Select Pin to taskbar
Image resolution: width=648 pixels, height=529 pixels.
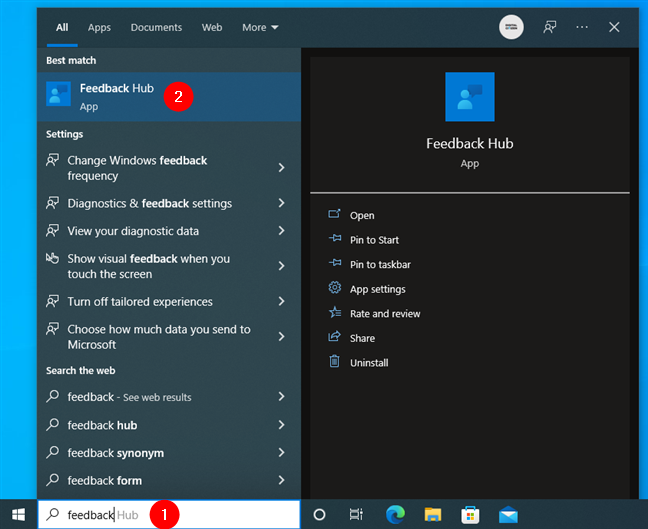point(380,264)
